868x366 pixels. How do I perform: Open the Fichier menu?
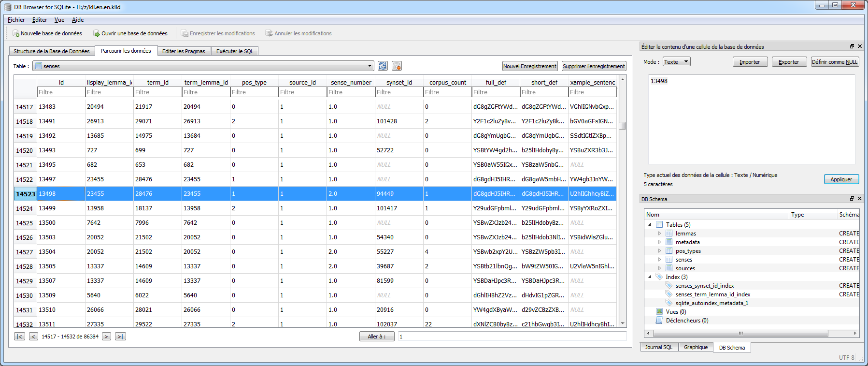click(x=16, y=20)
